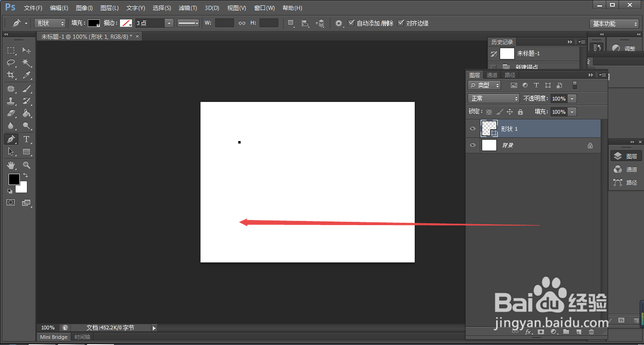The width and height of the screenshot is (644, 345).
Task: Toggle layer filtering switch on or off
Action: click(575, 85)
